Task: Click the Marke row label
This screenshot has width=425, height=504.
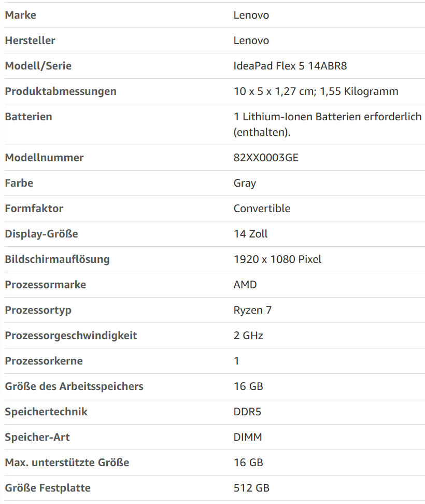Action: pos(21,15)
